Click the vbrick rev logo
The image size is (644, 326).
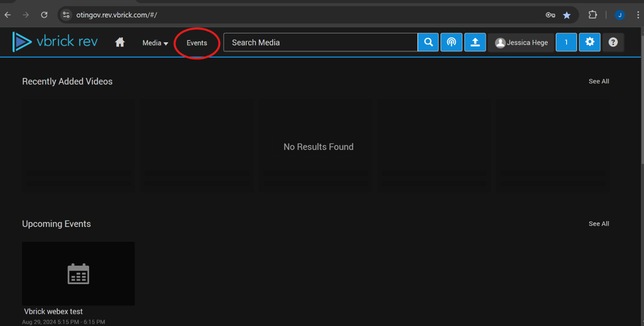[x=55, y=42]
